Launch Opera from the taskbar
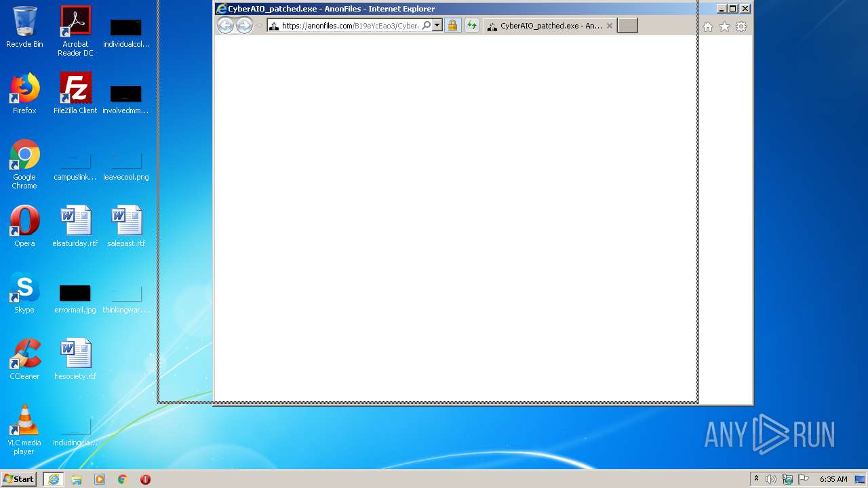868x488 pixels. pyautogui.click(x=145, y=479)
